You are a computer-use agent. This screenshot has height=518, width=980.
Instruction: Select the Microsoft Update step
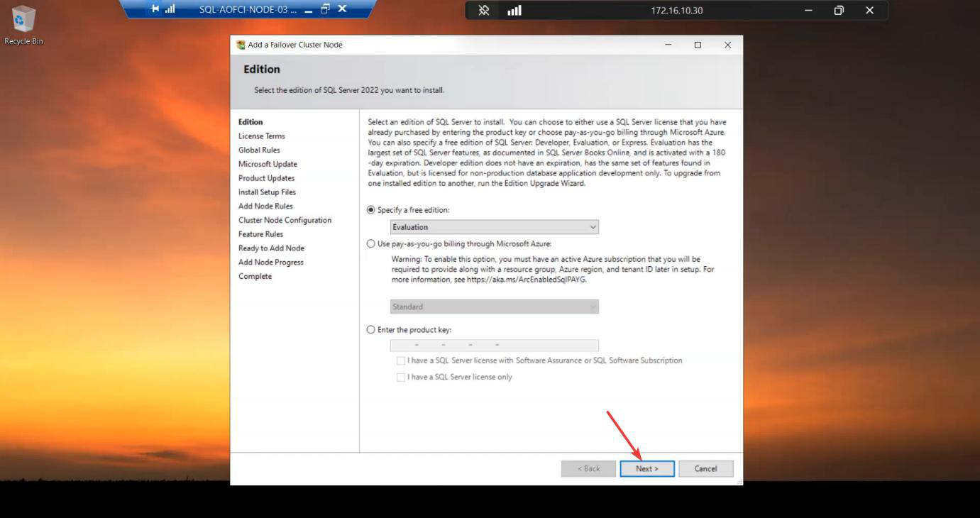[x=268, y=164]
